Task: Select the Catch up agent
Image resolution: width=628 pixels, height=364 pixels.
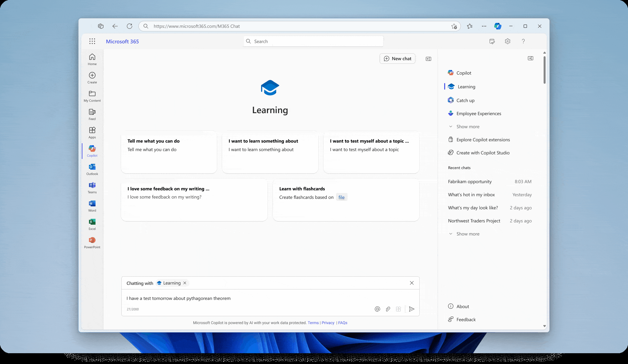Action: (465, 100)
